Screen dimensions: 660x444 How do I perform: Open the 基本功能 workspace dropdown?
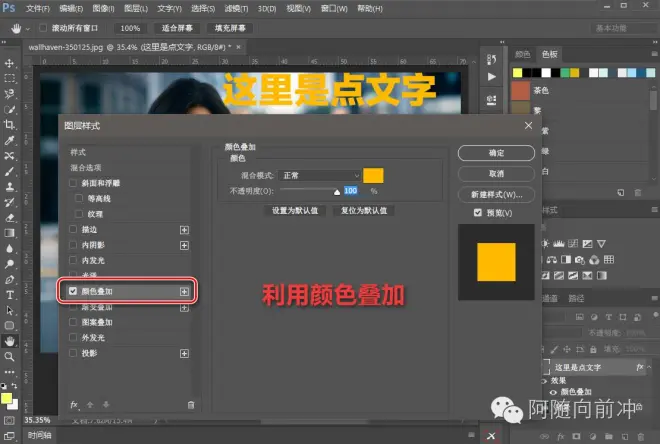623,28
